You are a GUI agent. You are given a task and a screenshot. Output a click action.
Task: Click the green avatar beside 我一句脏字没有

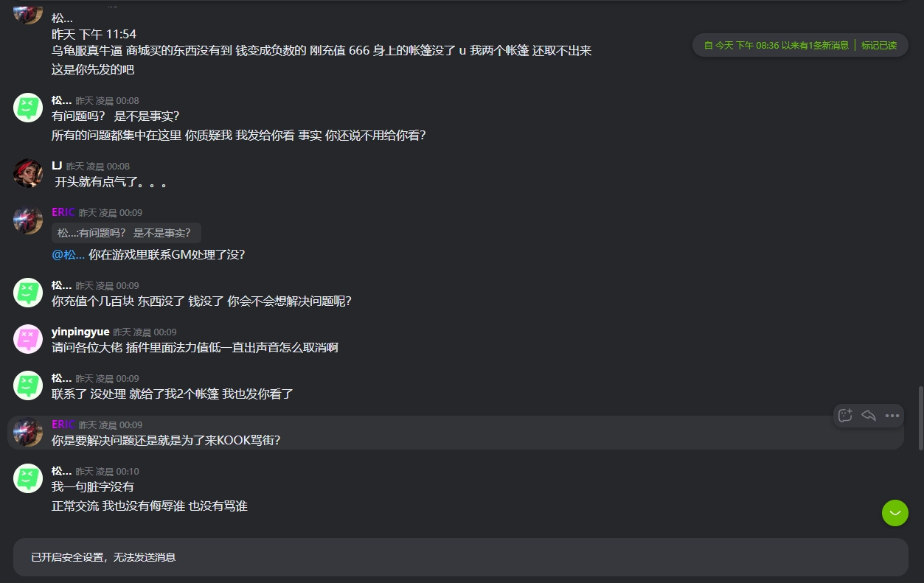point(28,478)
